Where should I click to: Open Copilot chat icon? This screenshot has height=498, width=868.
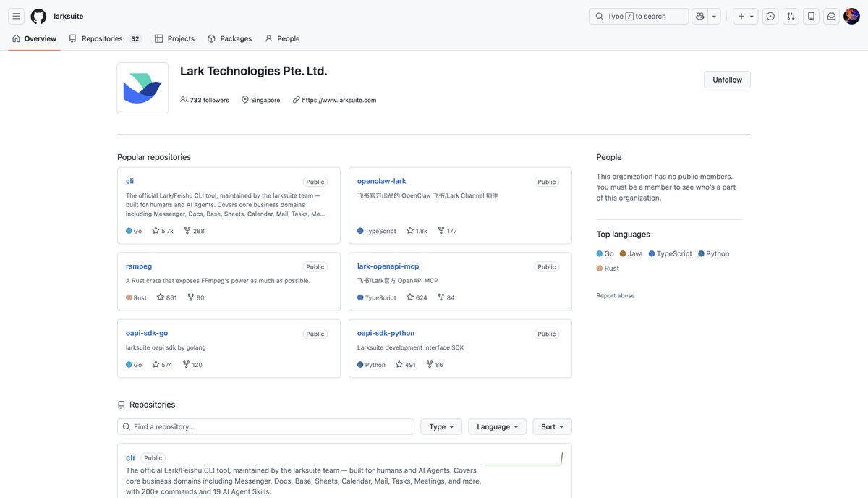click(x=699, y=16)
